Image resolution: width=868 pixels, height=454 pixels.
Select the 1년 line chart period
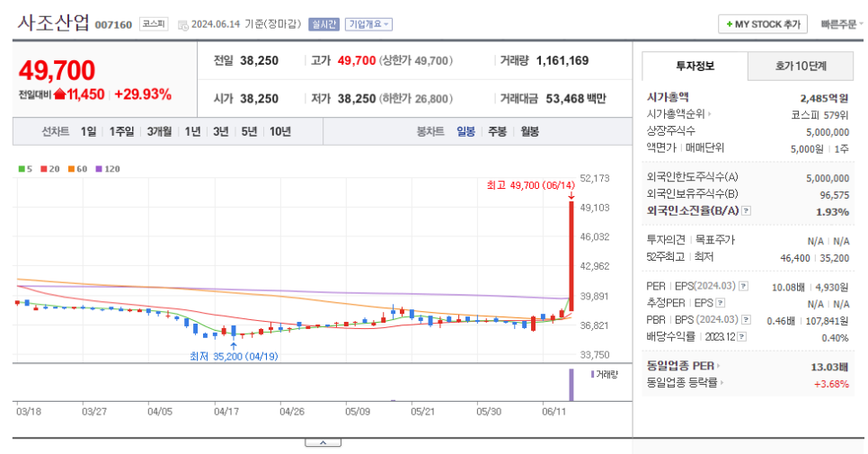point(192,132)
